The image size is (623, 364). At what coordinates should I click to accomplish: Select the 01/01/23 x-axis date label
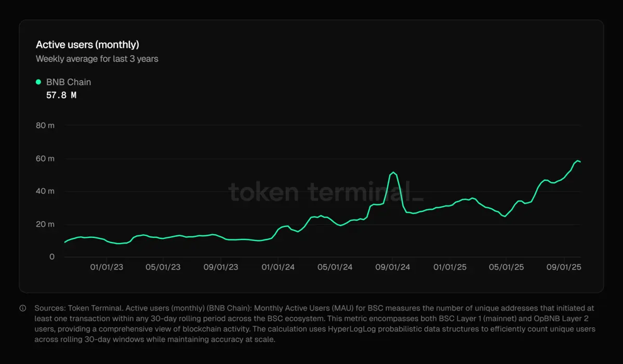coord(107,267)
